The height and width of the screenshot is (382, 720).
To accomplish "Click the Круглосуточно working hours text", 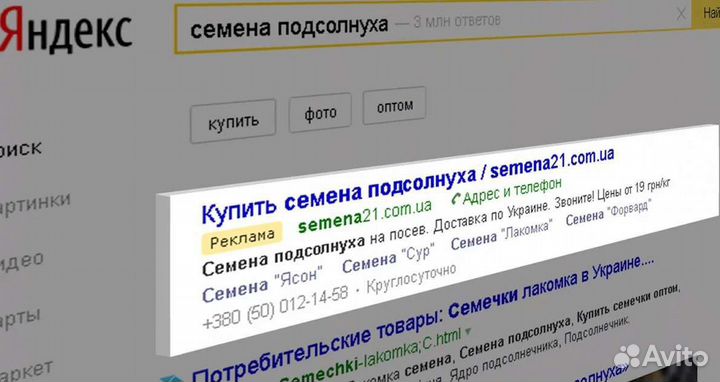I will 411,277.
